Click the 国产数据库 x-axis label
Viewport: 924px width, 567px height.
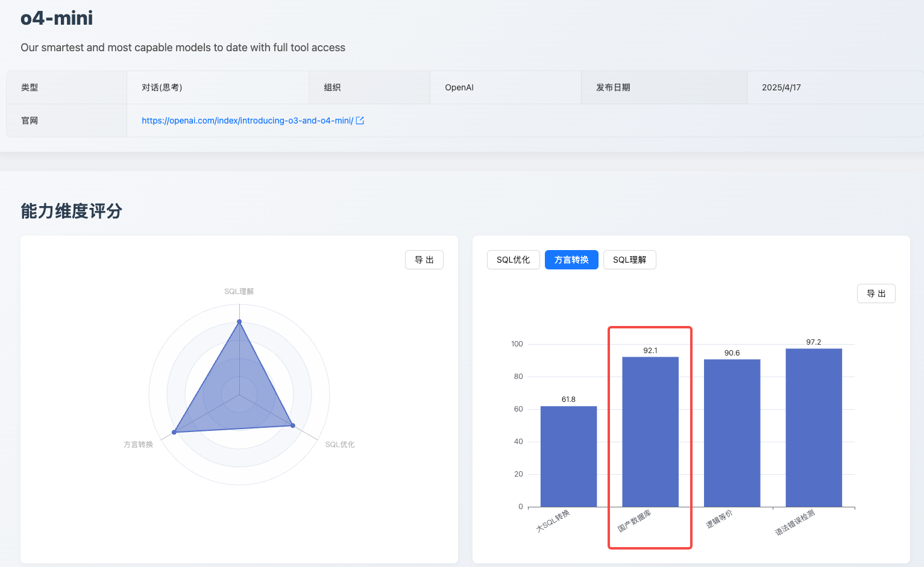tap(635, 521)
